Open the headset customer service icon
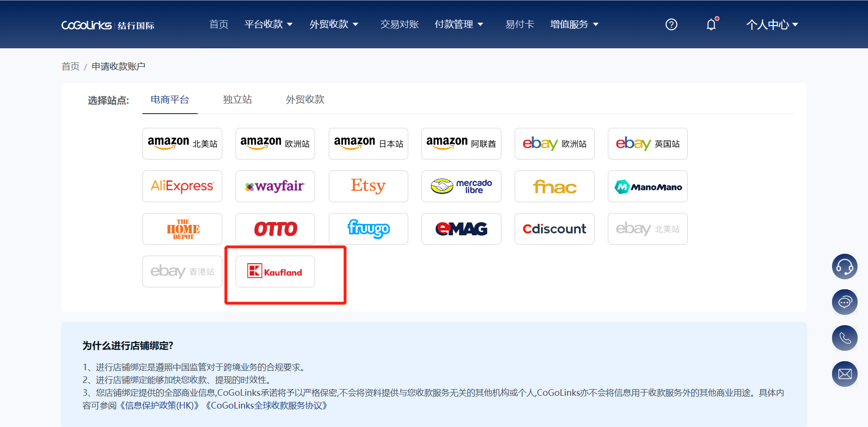 (x=844, y=267)
